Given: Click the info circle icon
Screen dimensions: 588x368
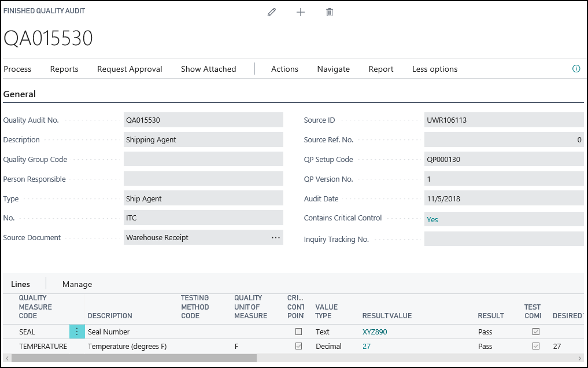Looking at the screenshot, I should coord(576,69).
